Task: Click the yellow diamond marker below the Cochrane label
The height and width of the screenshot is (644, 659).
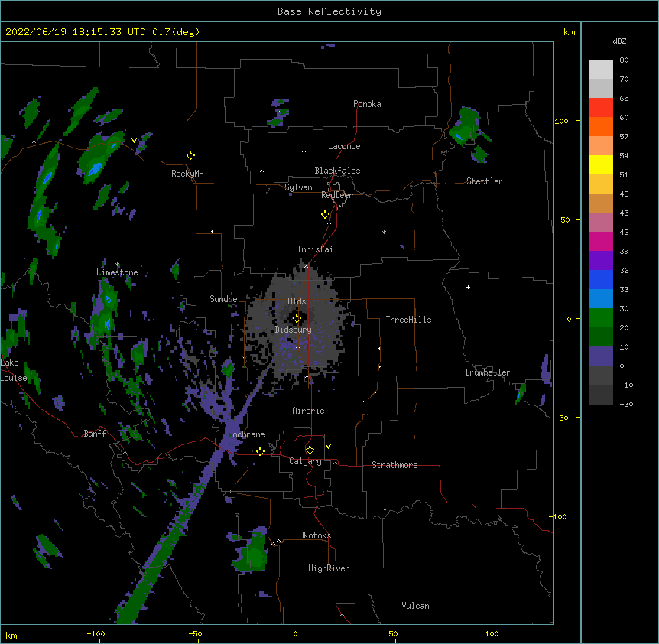Action: click(260, 451)
